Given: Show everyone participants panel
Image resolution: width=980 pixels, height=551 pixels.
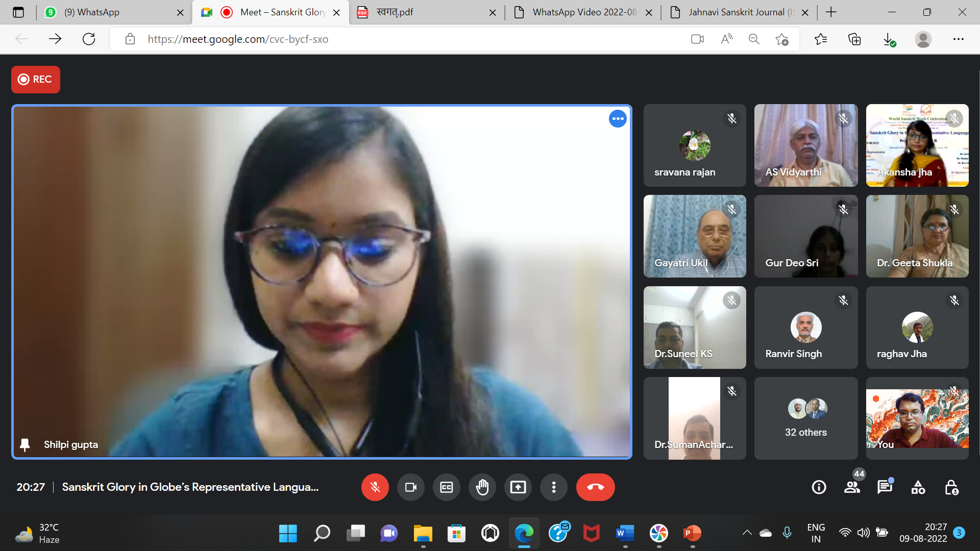Looking at the screenshot, I should pos(851,487).
